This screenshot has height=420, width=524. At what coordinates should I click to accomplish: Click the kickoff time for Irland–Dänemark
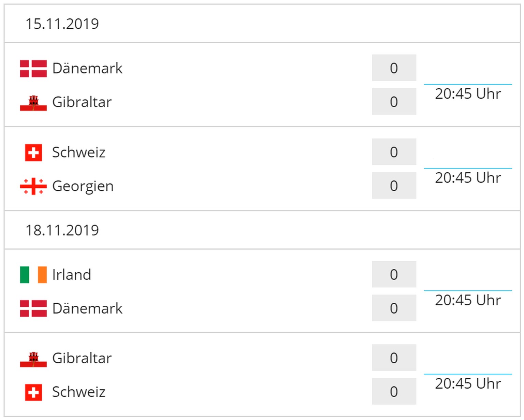tap(468, 300)
